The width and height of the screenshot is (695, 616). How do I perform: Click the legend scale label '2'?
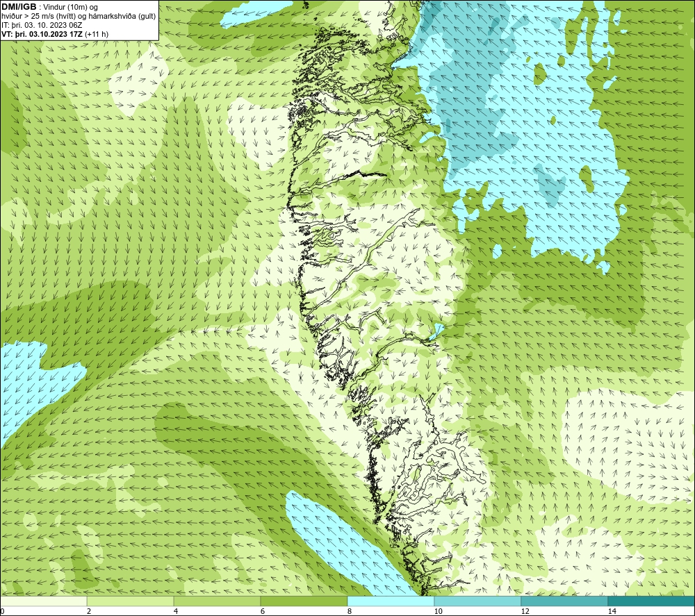[x=89, y=611]
